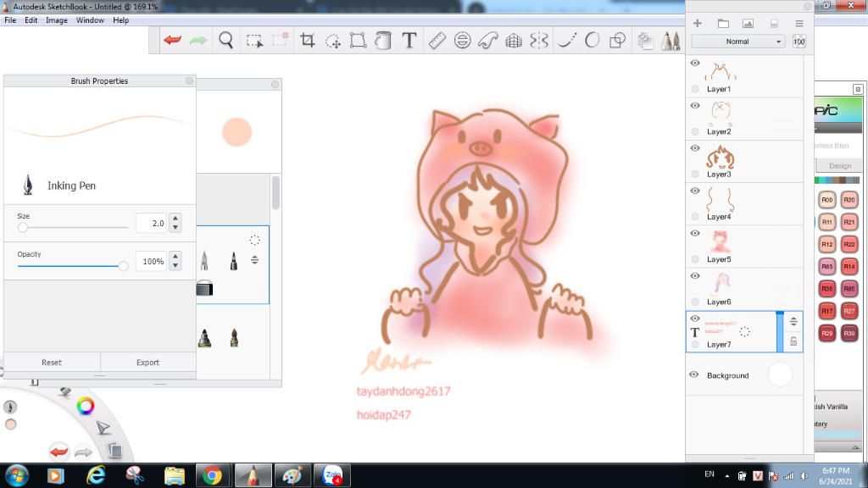
Task: Create a layer group folder
Action: [x=723, y=23]
